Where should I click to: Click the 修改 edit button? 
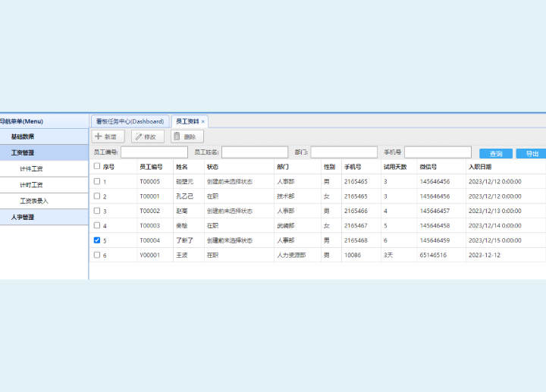point(148,136)
